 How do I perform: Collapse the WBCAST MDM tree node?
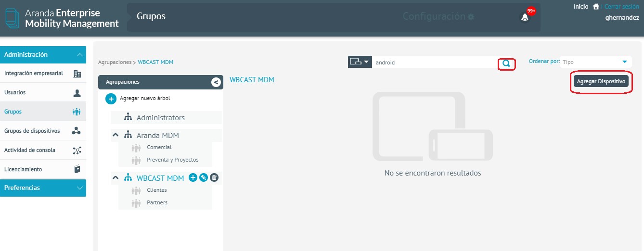point(116,178)
